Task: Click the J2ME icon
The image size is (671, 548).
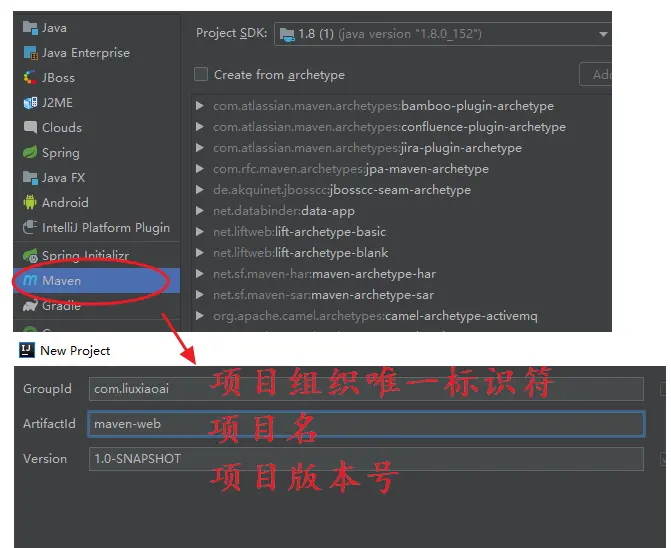Action: pyautogui.click(x=30, y=103)
